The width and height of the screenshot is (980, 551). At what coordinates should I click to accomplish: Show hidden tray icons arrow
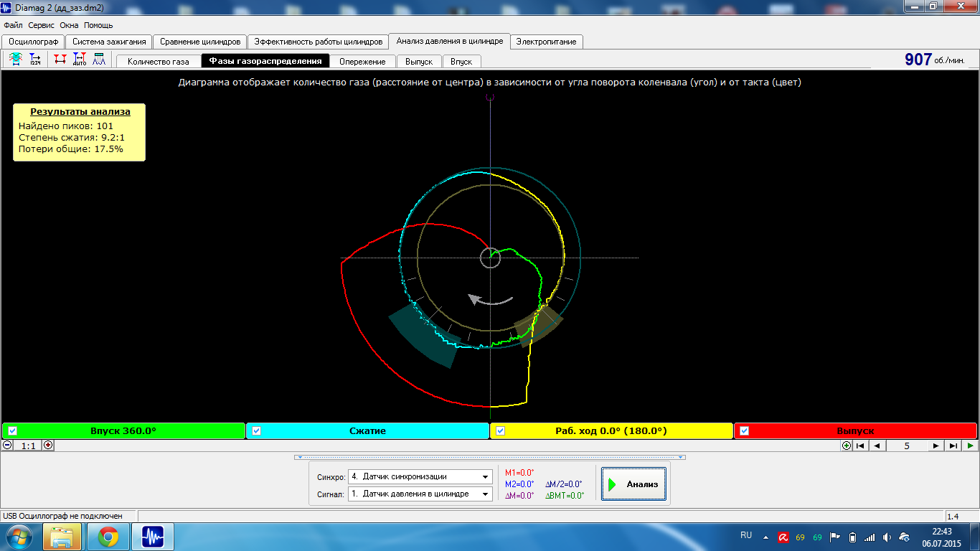pyautogui.click(x=765, y=537)
